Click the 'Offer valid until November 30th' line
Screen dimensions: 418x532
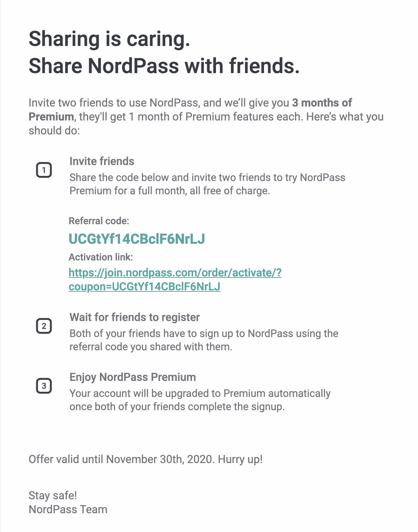(145, 459)
